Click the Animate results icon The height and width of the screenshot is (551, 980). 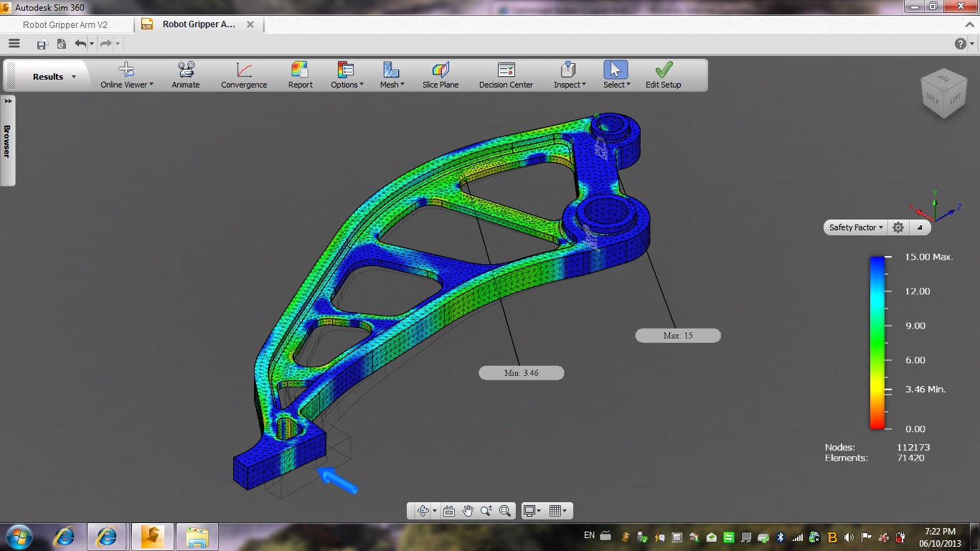click(x=186, y=75)
